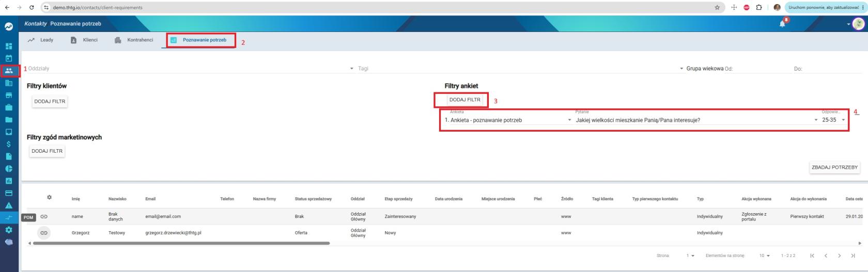Sort by Status sprzedażowy column header

coord(313,199)
